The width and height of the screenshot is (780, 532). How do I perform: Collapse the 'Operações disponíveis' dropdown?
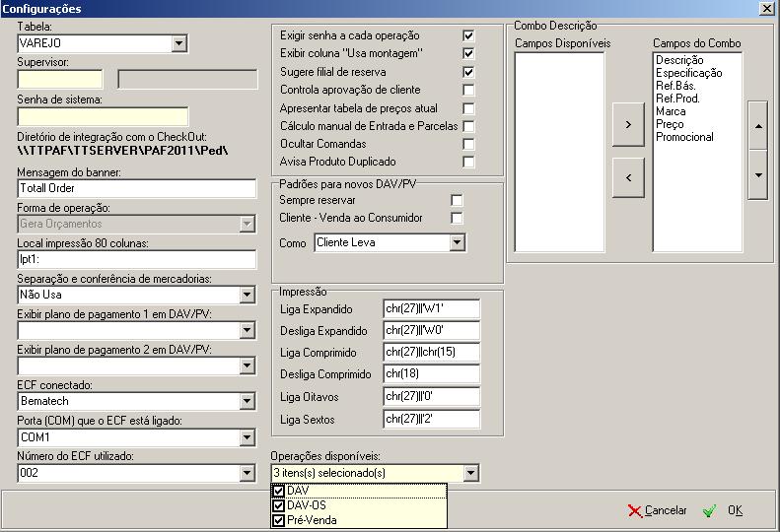pyautogui.click(x=470, y=474)
